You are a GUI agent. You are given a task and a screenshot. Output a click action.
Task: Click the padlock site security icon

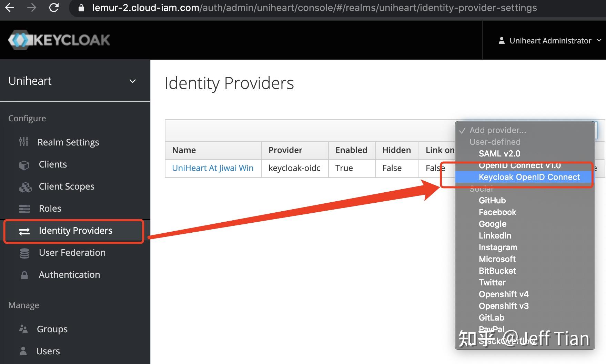(x=81, y=8)
